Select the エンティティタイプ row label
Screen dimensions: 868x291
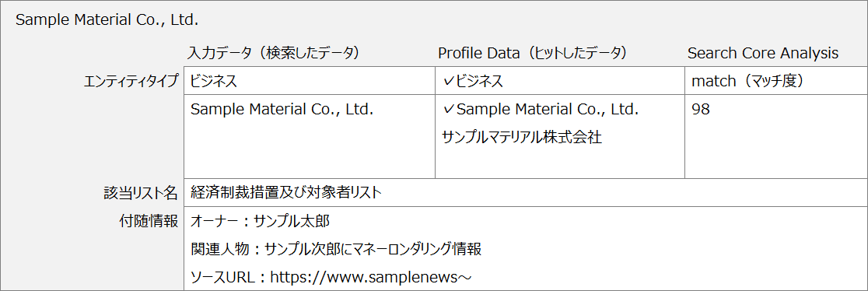point(129,82)
